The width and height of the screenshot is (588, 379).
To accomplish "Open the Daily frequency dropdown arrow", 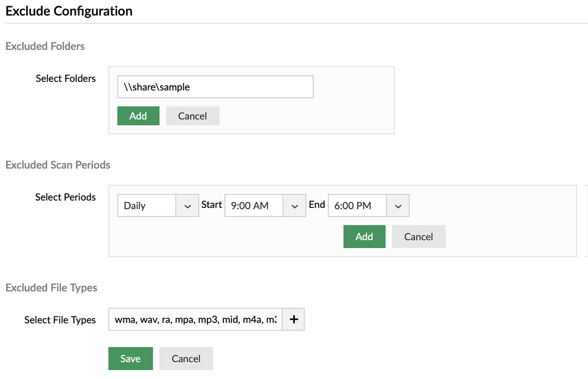I will click(188, 206).
